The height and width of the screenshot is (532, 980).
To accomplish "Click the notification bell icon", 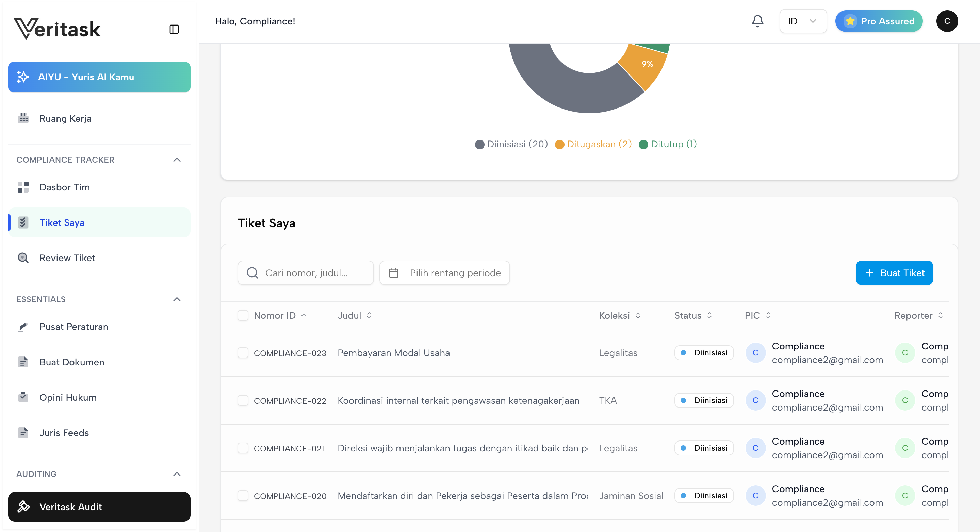I will coord(757,21).
